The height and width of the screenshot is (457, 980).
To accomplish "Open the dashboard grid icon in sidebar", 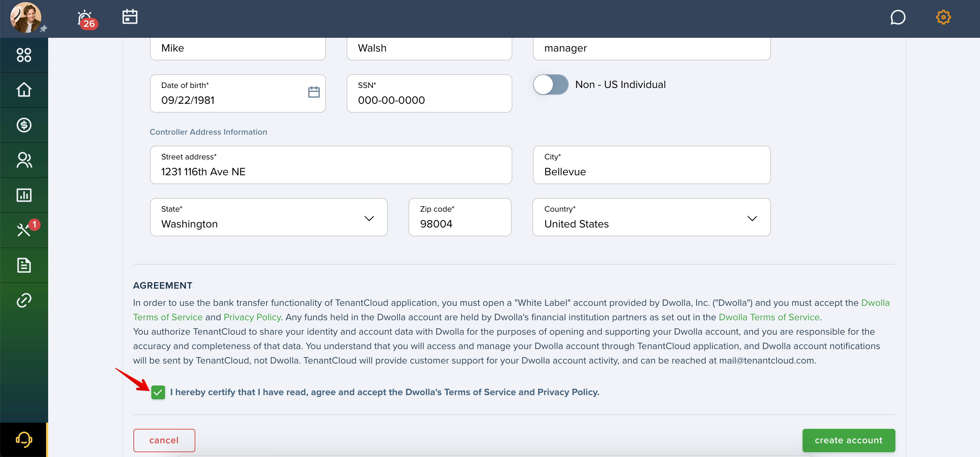I will [24, 55].
